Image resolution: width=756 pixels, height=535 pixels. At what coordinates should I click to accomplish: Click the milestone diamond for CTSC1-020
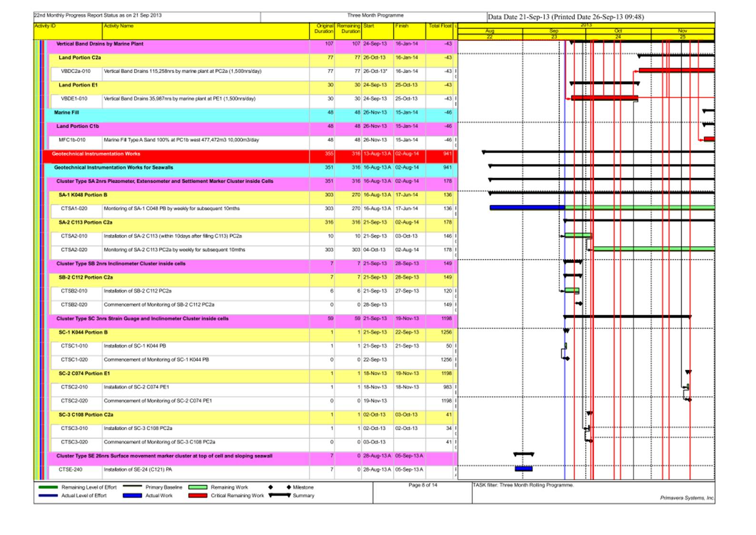567,358
